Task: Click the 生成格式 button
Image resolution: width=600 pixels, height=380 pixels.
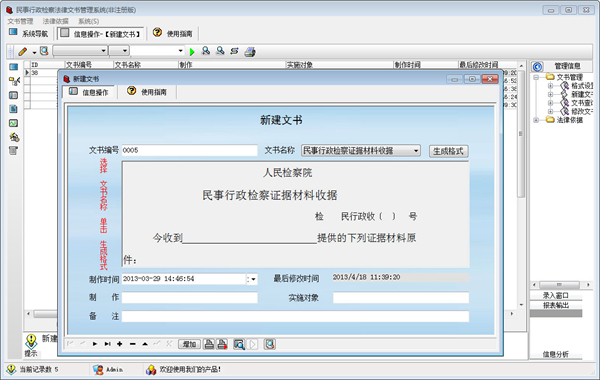Action: [x=448, y=151]
